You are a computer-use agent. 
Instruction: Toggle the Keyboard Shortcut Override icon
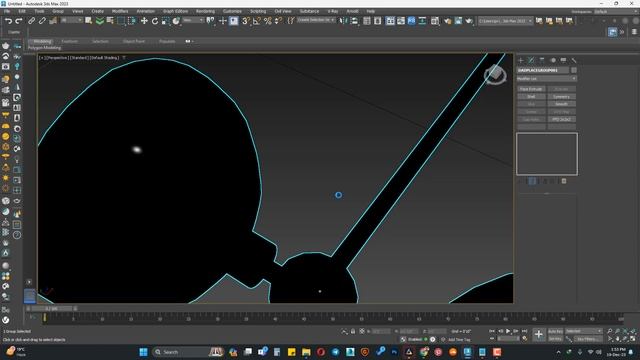[x=233, y=21]
